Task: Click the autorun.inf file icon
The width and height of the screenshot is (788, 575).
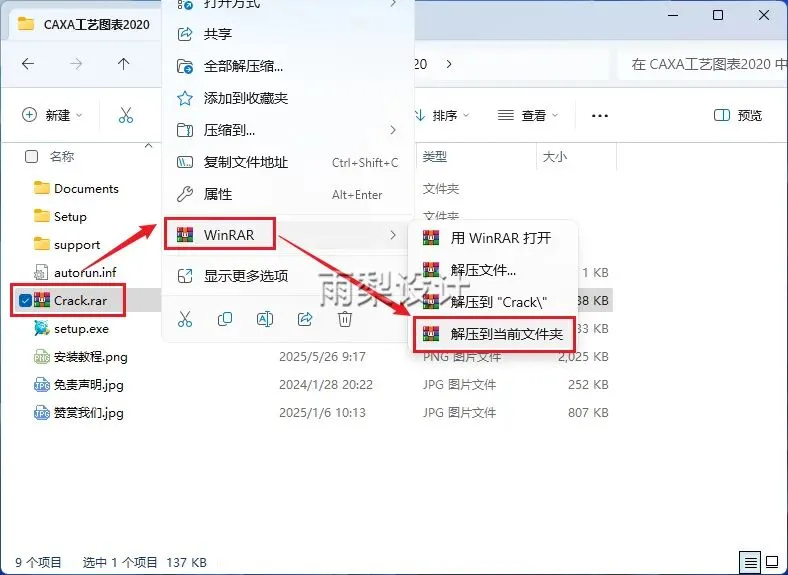Action: coord(41,272)
